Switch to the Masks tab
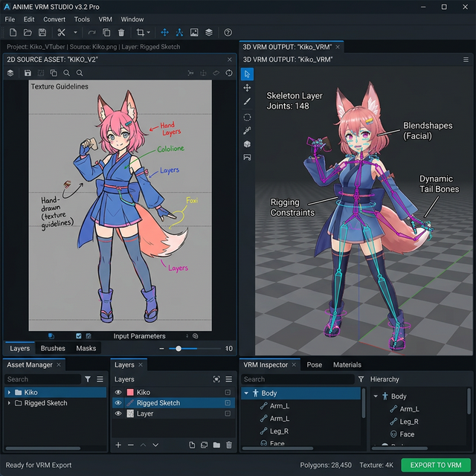The image size is (476, 476). point(86,348)
